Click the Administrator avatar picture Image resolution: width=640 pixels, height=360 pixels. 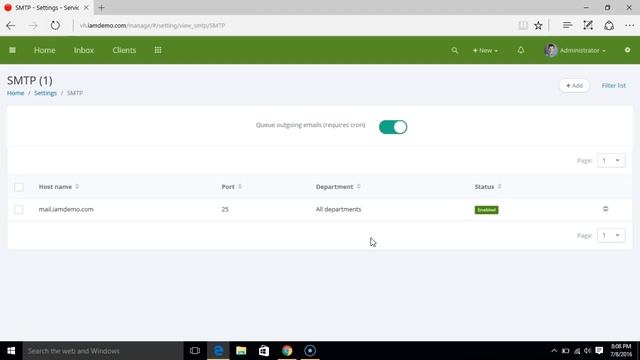pyautogui.click(x=551, y=50)
